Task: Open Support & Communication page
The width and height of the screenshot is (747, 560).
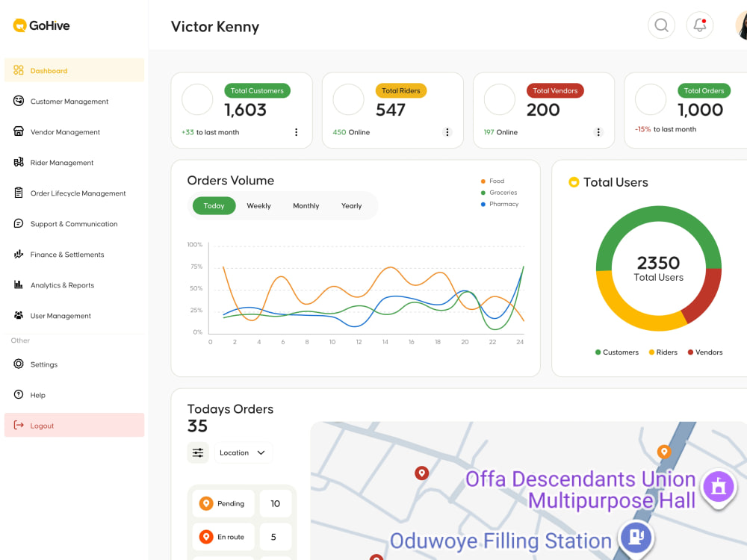Action: [x=74, y=224]
